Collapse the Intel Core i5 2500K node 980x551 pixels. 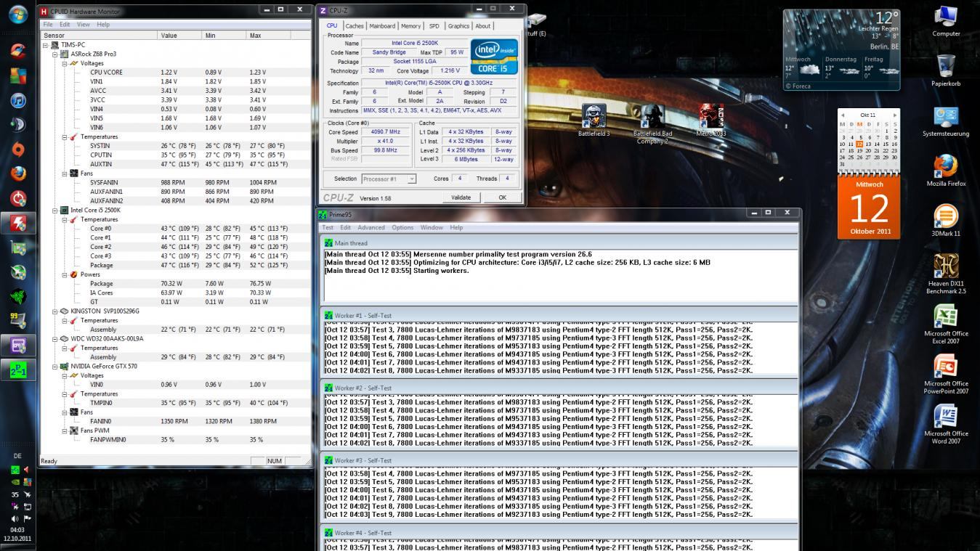point(54,211)
